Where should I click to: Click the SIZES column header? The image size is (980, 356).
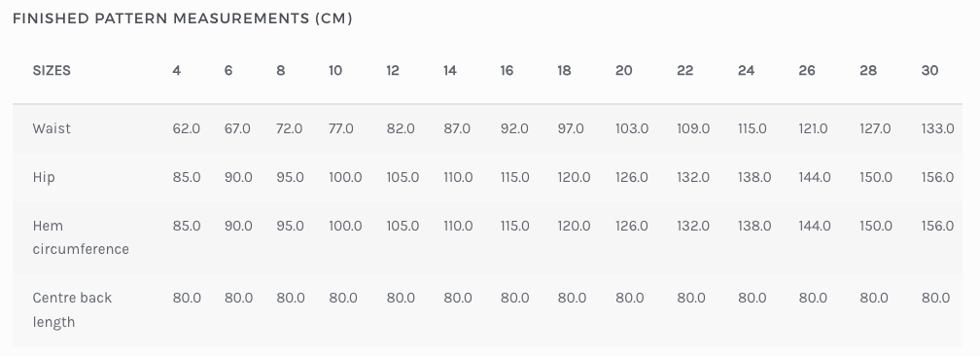coord(52,71)
